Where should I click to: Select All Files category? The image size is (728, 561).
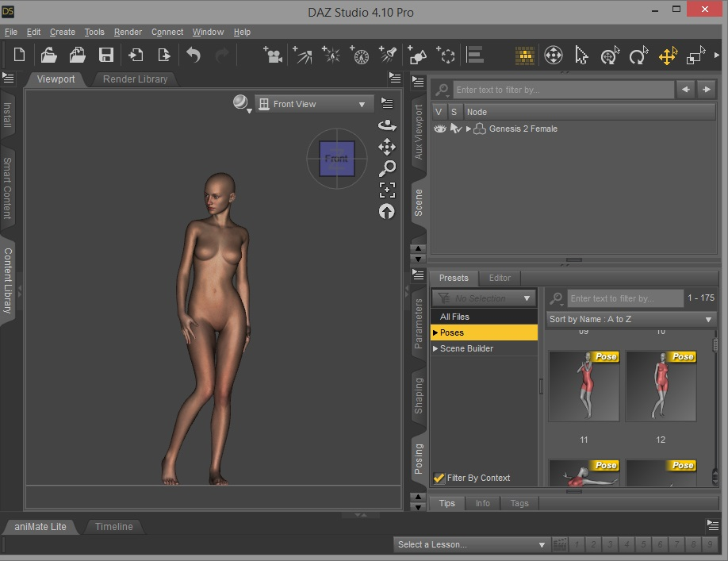click(x=484, y=317)
